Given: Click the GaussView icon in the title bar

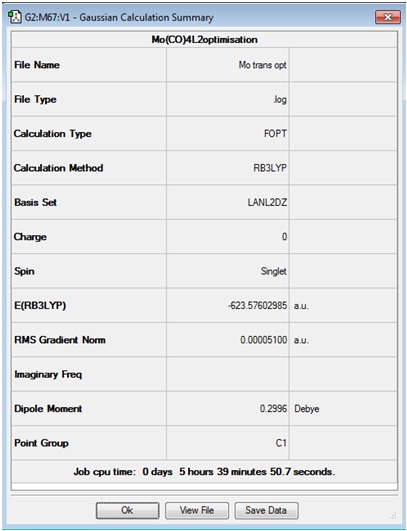Looking at the screenshot, I should tap(15, 17).
